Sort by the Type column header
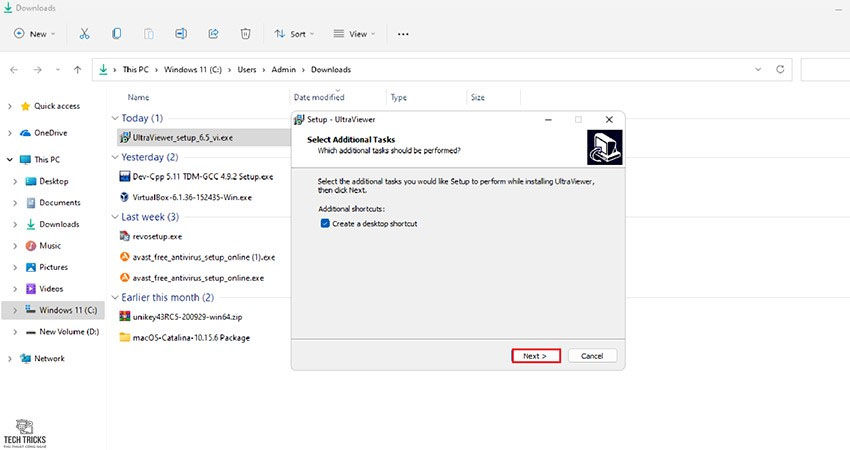850x450 pixels. click(398, 98)
